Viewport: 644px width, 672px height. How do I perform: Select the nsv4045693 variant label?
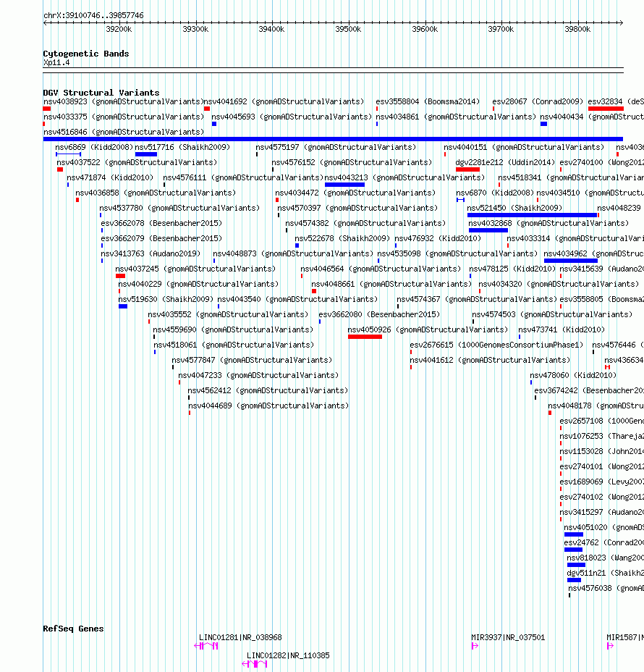[x=292, y=117]
